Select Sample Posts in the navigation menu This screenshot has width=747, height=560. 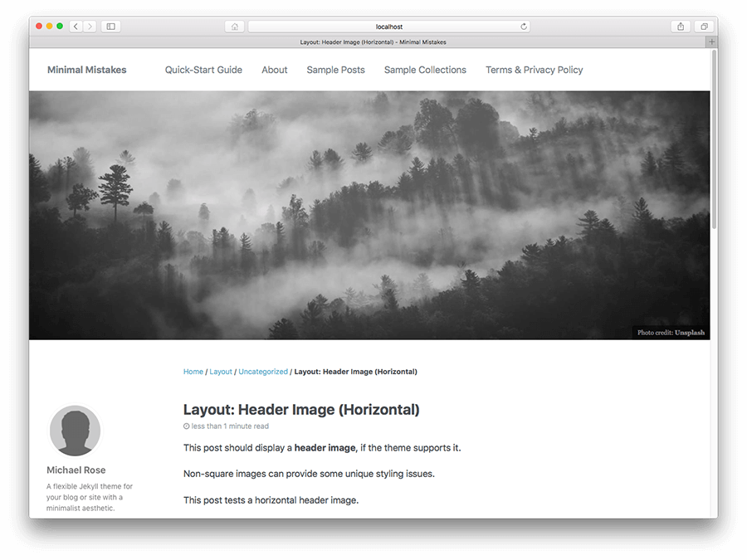click(x=335, y=70)
